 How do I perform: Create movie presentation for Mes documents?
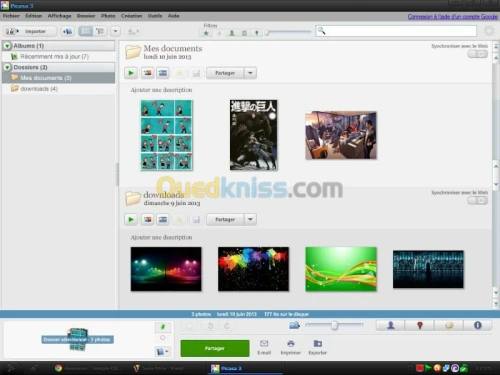click(x=163, y=73)
